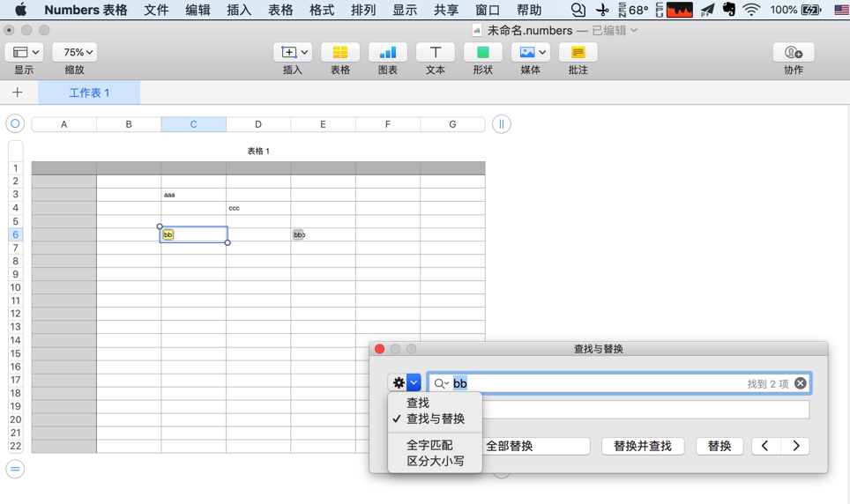Open the View (显示) toolbar button
The width and height of the screenshot is (850, 504).
click(24, 52)
